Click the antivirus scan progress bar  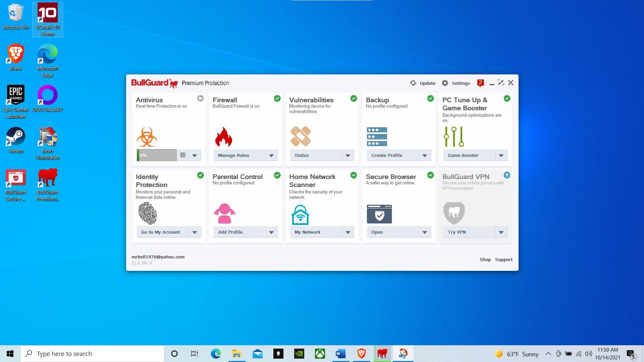157,156
